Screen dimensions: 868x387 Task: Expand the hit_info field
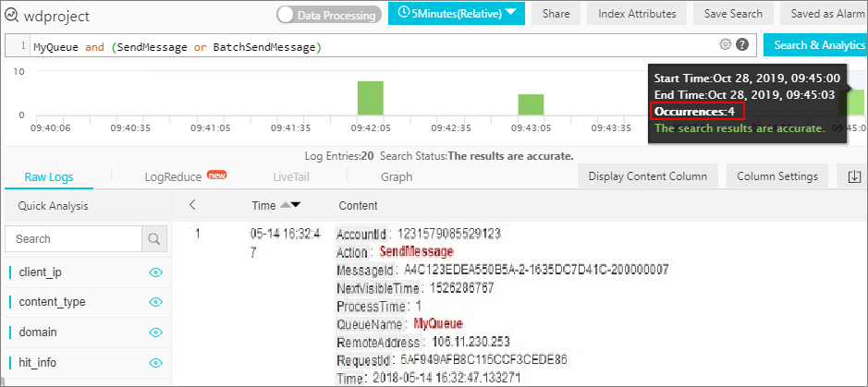click(x=37, y=363)
